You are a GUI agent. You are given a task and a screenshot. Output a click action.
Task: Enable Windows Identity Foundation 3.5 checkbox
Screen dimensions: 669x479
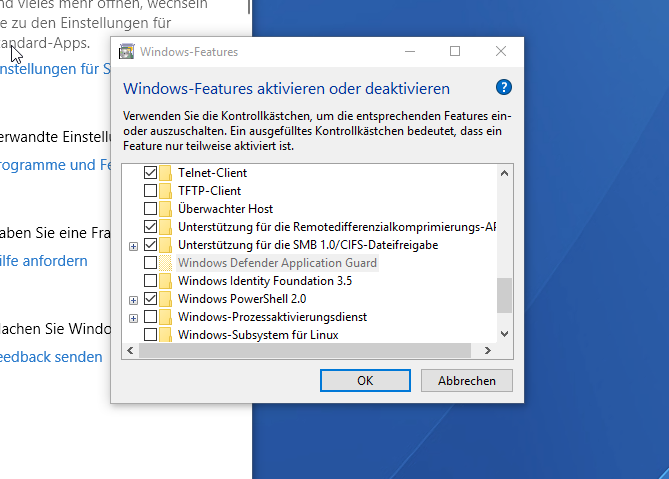(150, 281)
